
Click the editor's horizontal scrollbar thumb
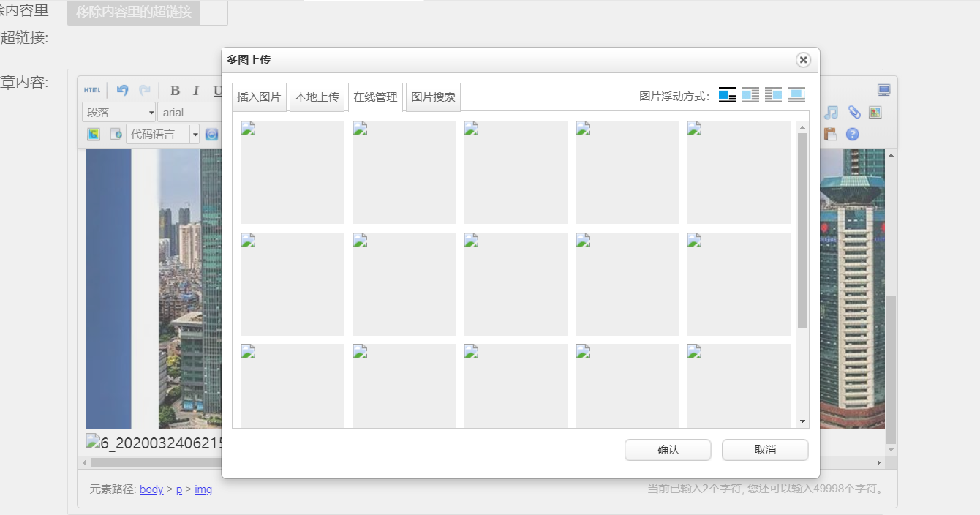[155, 463]
